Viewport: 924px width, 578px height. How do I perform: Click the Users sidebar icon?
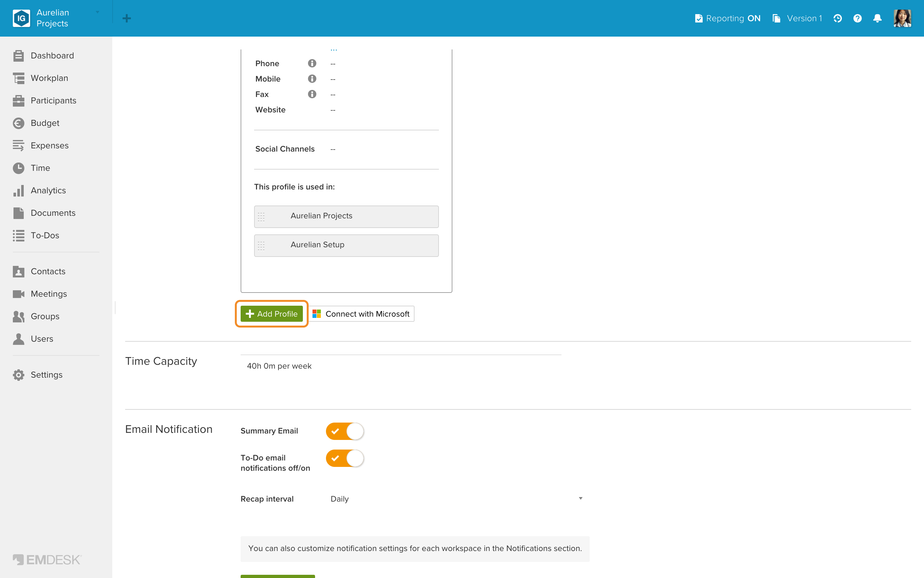(x=18, y=339)
